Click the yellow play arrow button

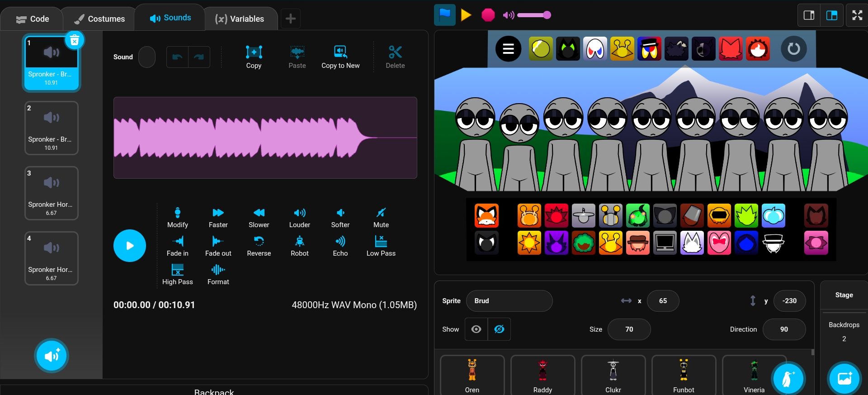466,15
